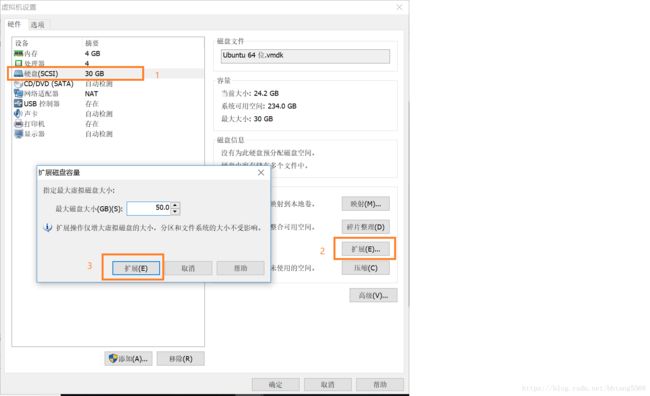The width and height of the screenshot is (650, 396).
Task: Click the bottom help (帮助) button of settings window
Action: [380, 385]
